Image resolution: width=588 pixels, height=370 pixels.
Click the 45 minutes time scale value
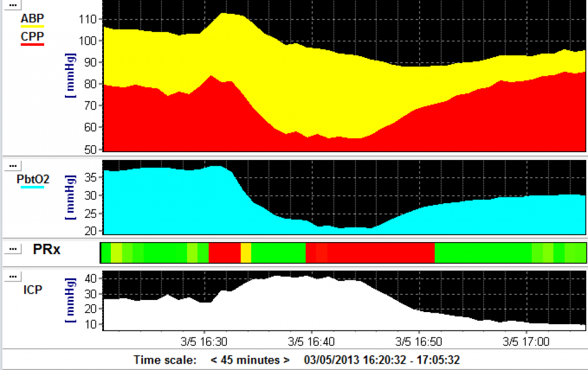pyautogui.click(x=250, y=360)
